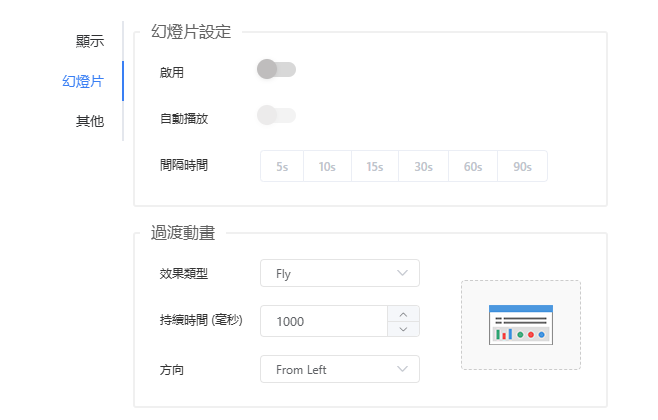Select the 5s interval option
The width and height of the screenshot is (658, 420).
(x=282, y=166)
